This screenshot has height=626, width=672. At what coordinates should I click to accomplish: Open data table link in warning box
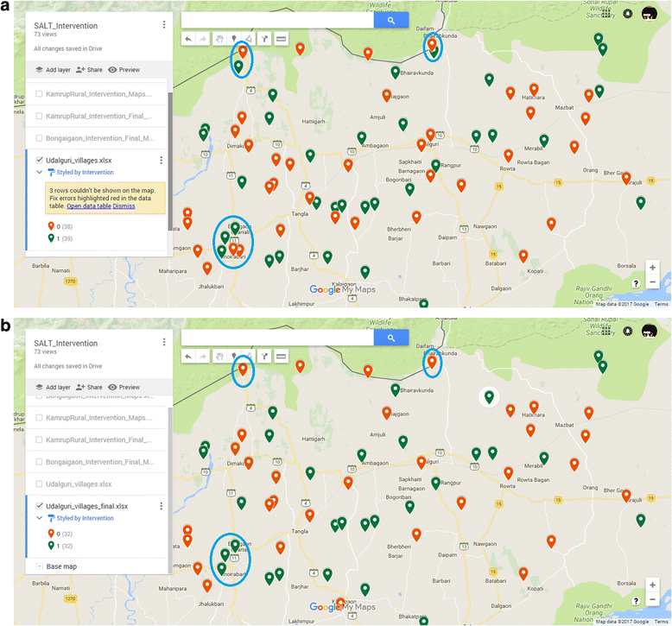89,206
